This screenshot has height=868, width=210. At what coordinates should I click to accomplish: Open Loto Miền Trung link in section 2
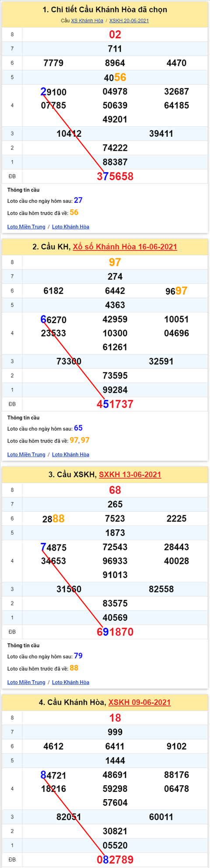coord(26,454)
